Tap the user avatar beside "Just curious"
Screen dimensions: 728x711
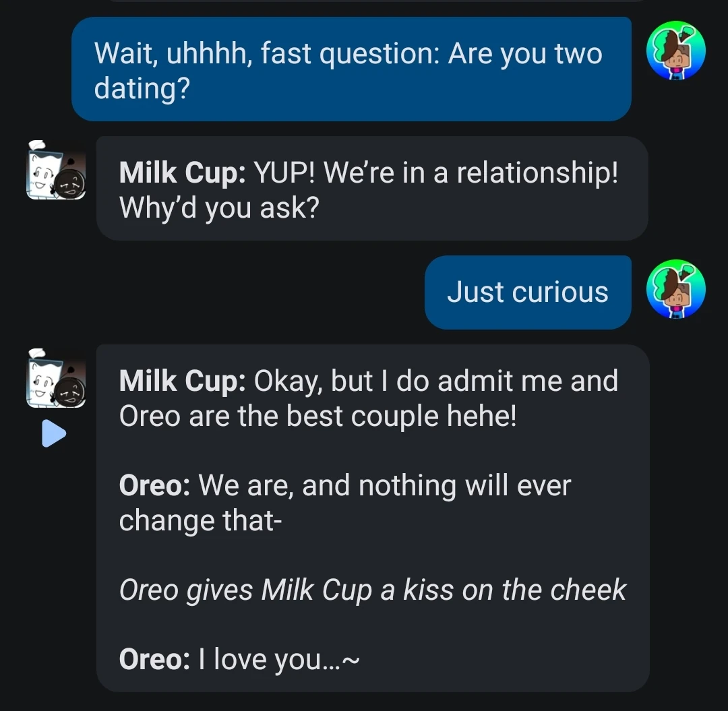pos(675,289)
